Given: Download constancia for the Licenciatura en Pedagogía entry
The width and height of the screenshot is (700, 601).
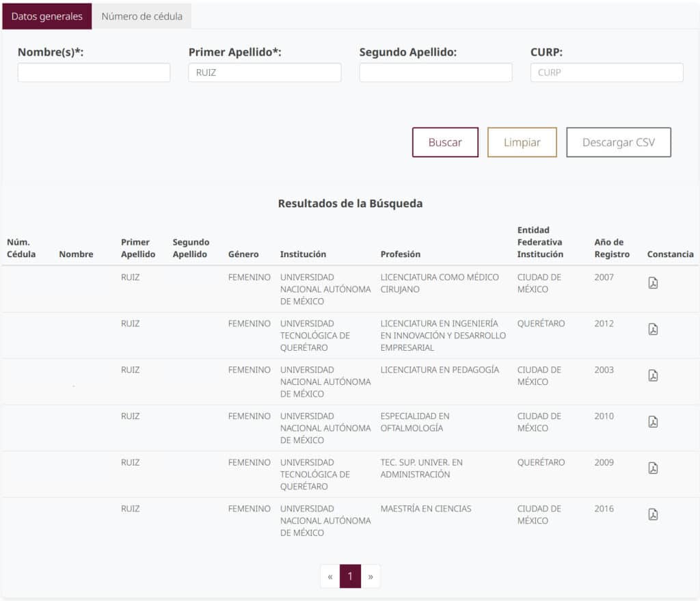Looking at the screenshot, I should pos(654,375).
